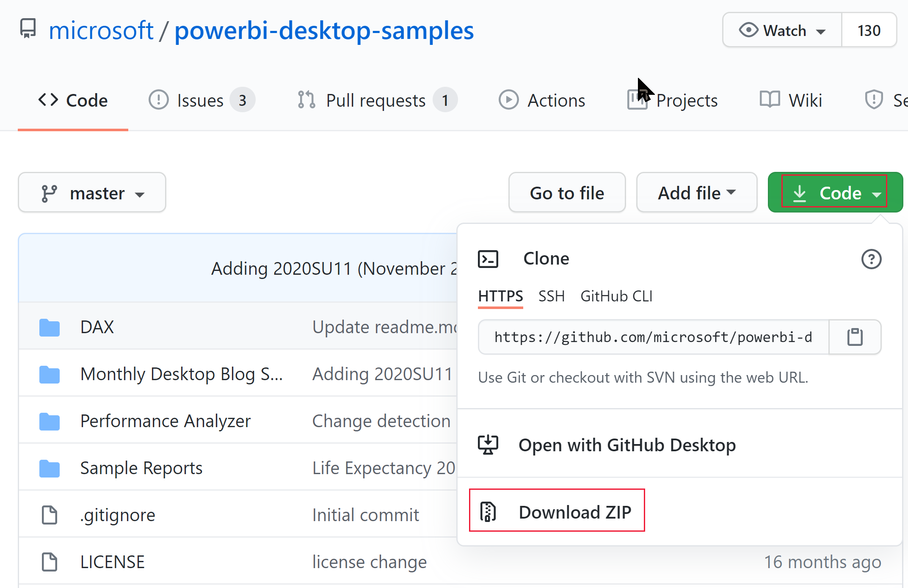Open the Code tab
Image resolution: width=908 pixels, height=588 pixels.
click(x=73, y=101)
